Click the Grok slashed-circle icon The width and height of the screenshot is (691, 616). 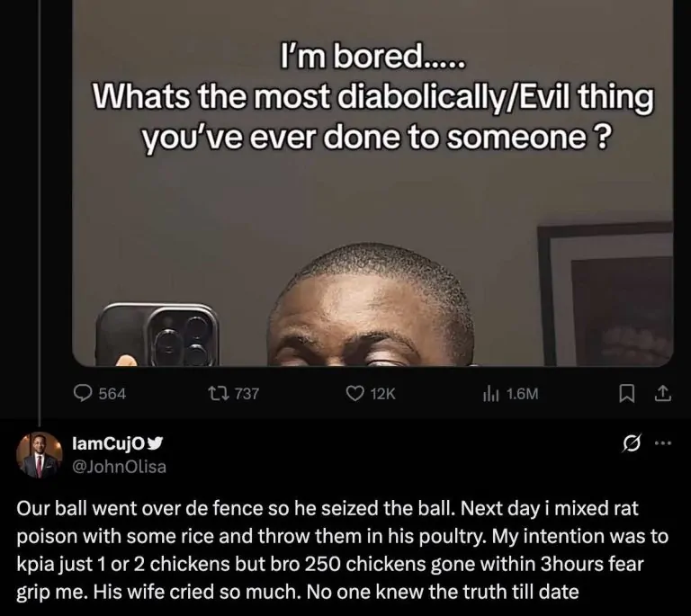(x=631, y=443)
